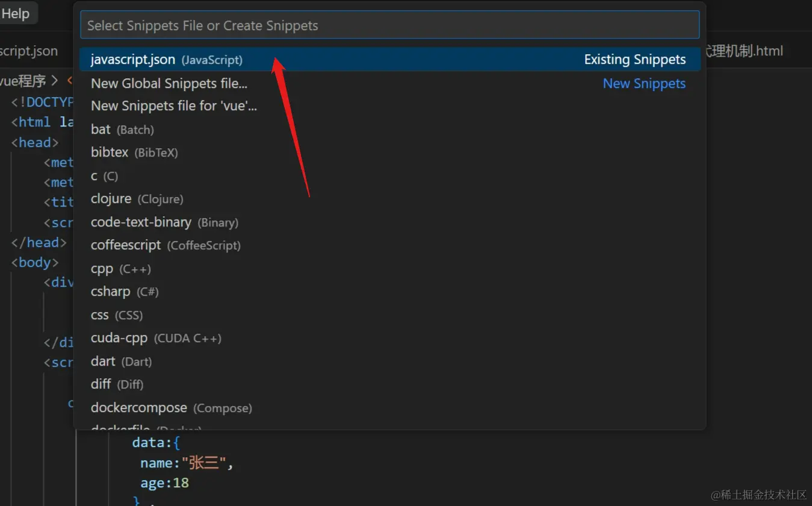This screenshot has height=506, width=812.
Task: Select the bibtex (BibTeX) entry
Action: (x=389, y=152)
